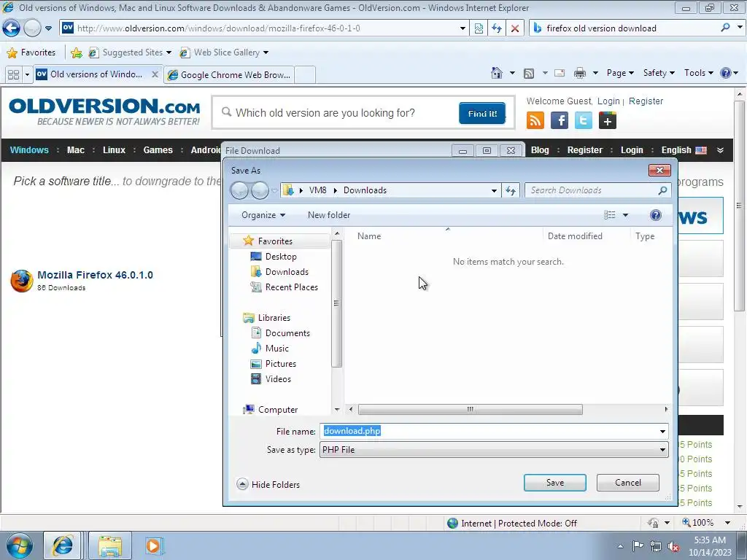Sort by the Date modified column header
This screenshot has width=747, height=560.
click(x=575, y=236)
